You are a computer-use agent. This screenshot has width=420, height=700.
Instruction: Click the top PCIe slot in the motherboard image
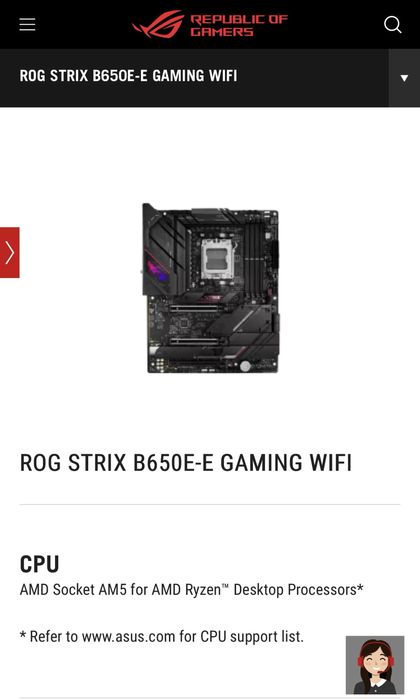(193, 308)
